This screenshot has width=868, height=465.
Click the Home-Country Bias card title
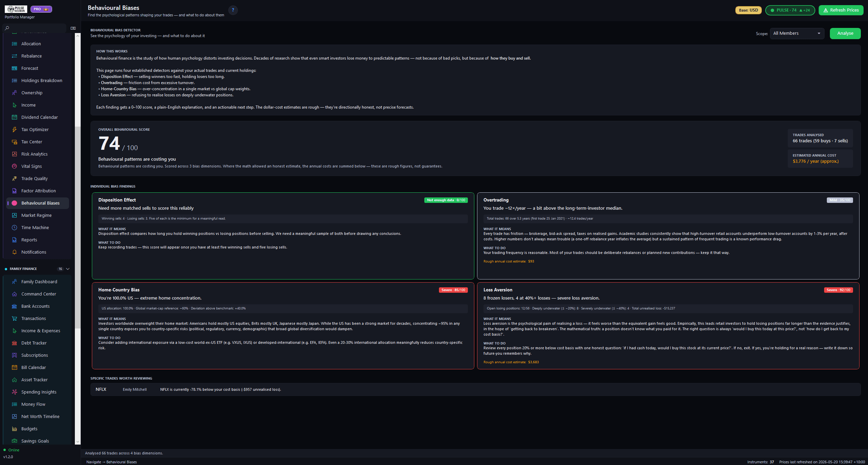click(x=119, y=290)
